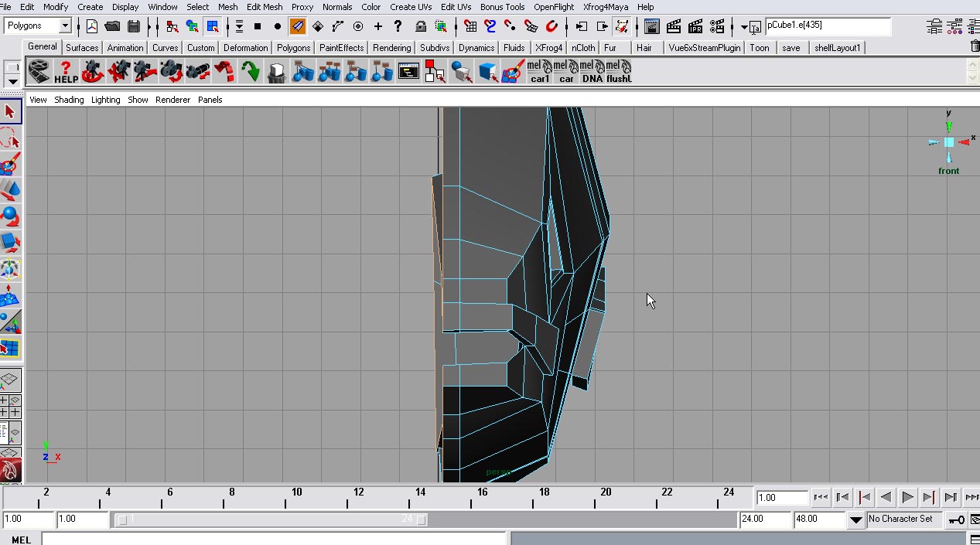Open the character set dropdown arrow
This screenshot has width=980, height=545.
pos(855,519)
